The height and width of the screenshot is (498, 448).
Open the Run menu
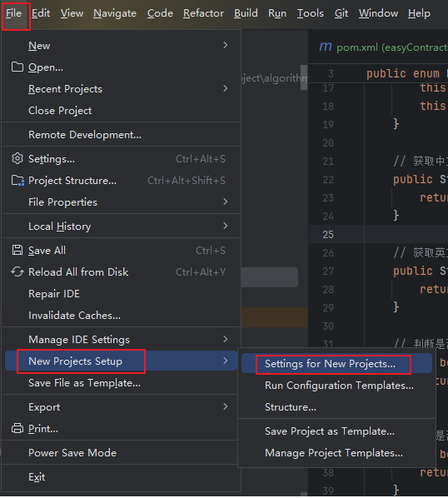(x=277, y=13)
